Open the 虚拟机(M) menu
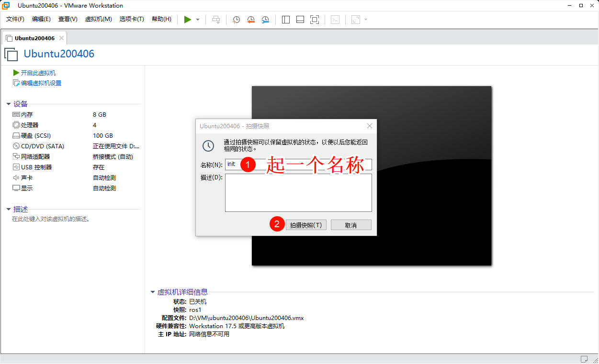 98,19
